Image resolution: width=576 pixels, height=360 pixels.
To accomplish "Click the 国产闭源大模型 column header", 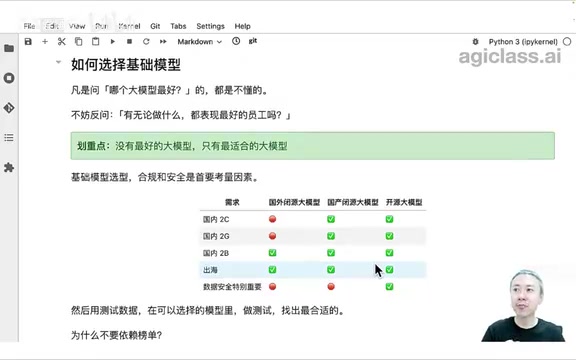I will 353,202.
